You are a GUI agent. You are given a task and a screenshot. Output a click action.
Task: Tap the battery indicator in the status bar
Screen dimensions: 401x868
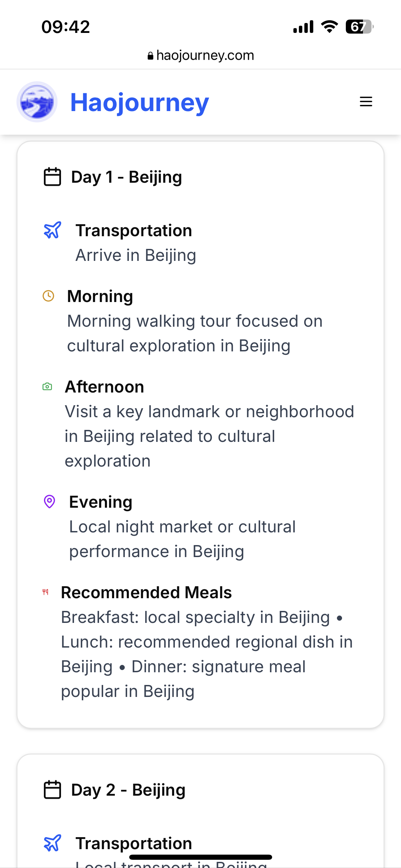pos(360,27)
